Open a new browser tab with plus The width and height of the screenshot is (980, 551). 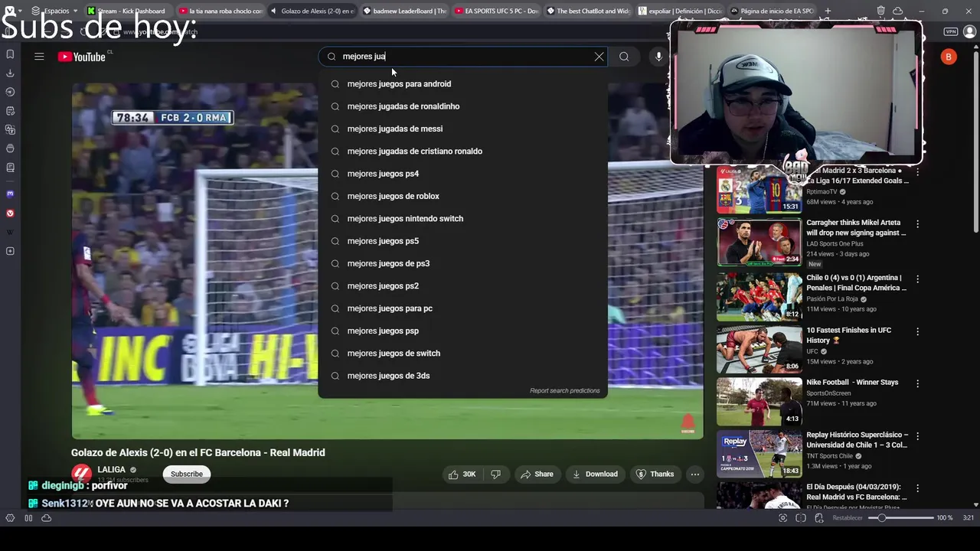click(x=828, y=11)
